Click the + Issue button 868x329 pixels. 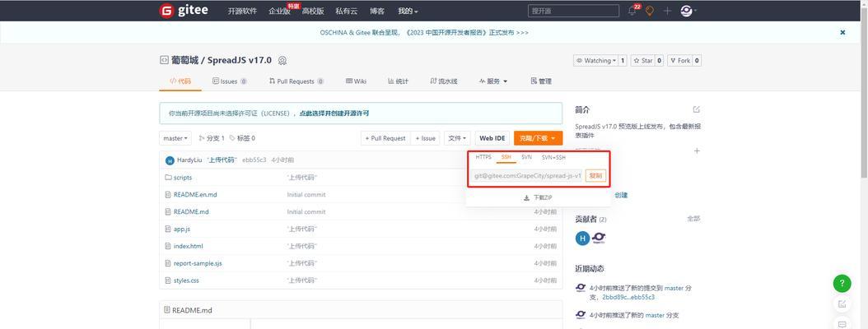click(x=425, y=138)
